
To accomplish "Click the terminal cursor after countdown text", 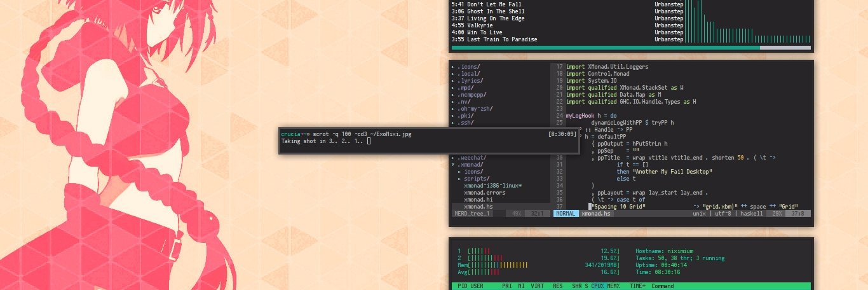I will pos(369,141).
